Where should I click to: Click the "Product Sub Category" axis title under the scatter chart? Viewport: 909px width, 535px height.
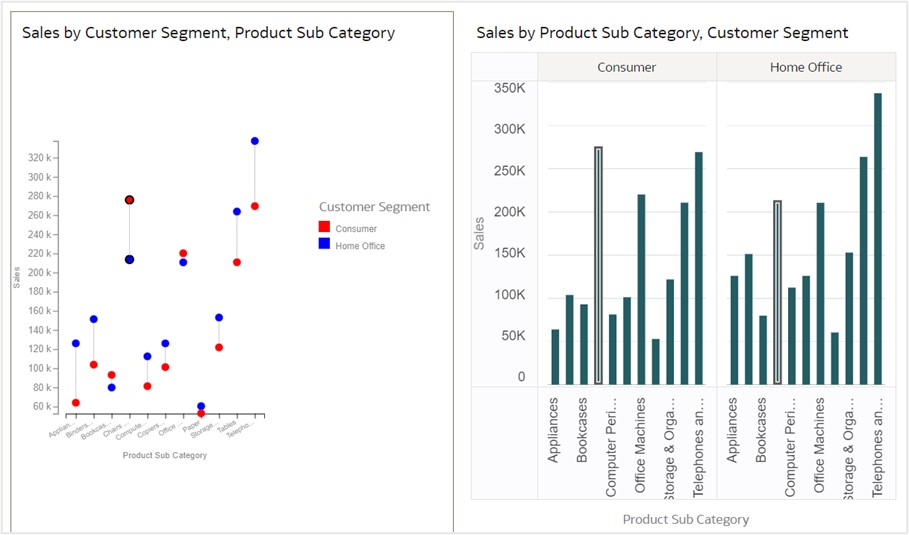point(165,455)
